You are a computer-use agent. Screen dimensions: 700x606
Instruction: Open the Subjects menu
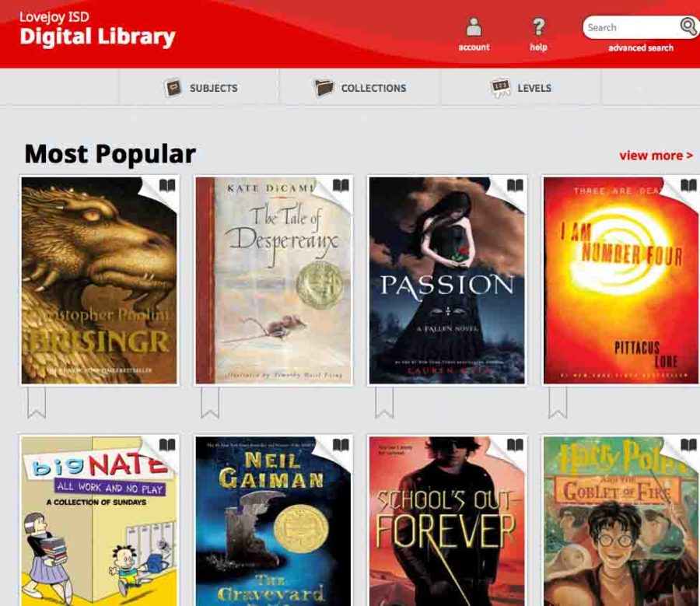[x=201, y=88]
